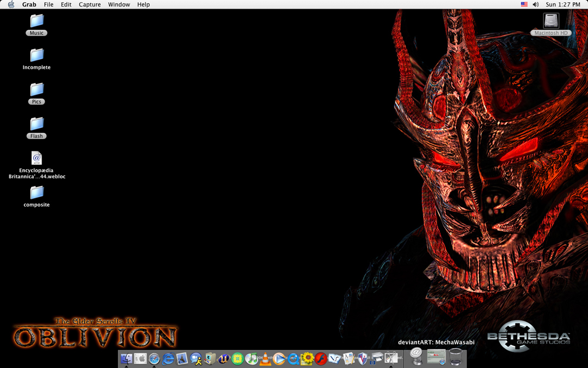Open the Flash application in dock
The height and width of the screenshot is (368, 588).
pyautogui.click(x=321, y=358)
